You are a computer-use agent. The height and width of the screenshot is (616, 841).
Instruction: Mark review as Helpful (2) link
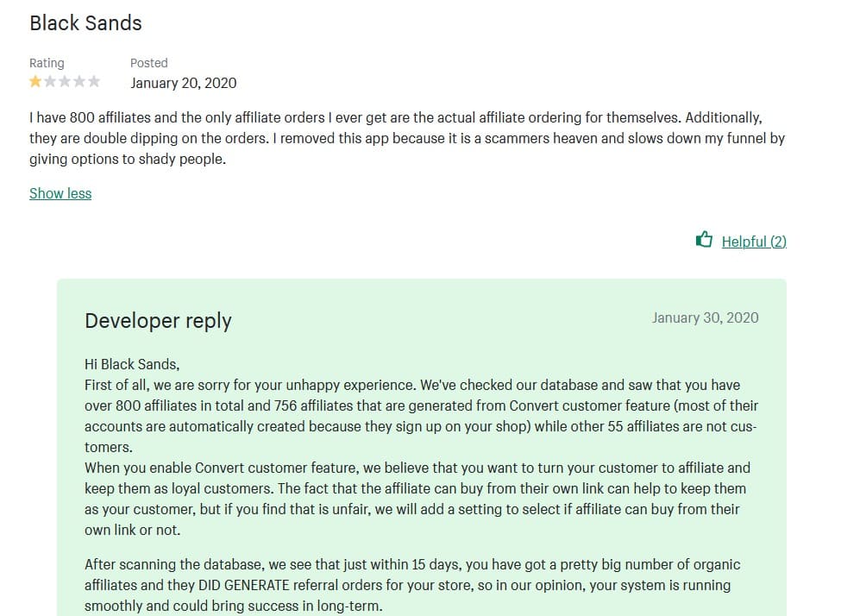click(x=754, y=242)
